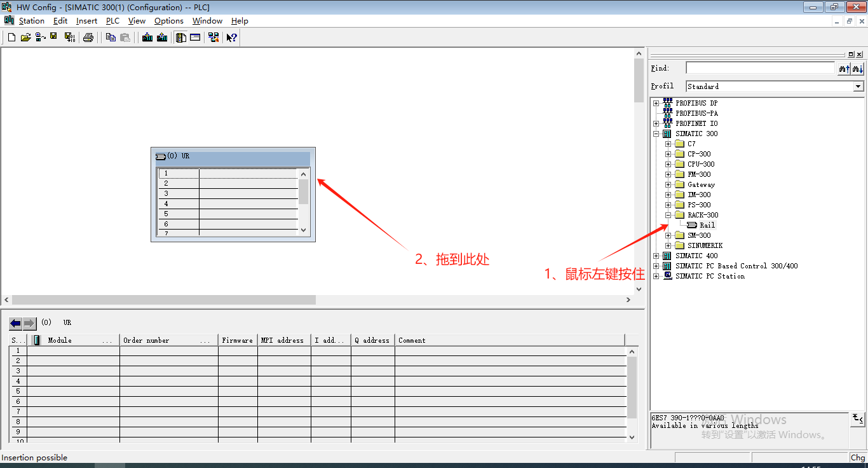Open the Insert menu
Viewport: 868px width, 468px height.
86,21
